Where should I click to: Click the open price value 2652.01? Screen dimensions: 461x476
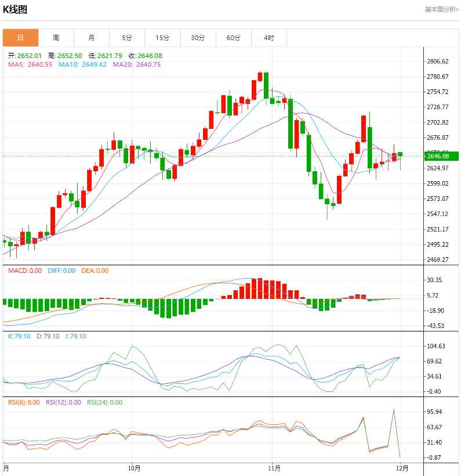(x=29, y=56)
